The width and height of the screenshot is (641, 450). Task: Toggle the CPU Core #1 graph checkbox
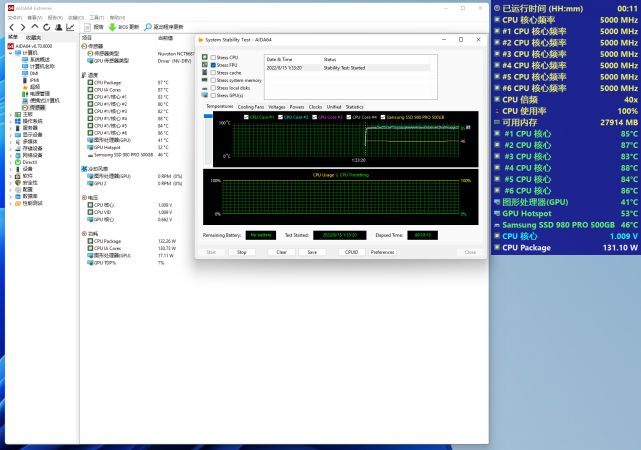tap(248, 117)
